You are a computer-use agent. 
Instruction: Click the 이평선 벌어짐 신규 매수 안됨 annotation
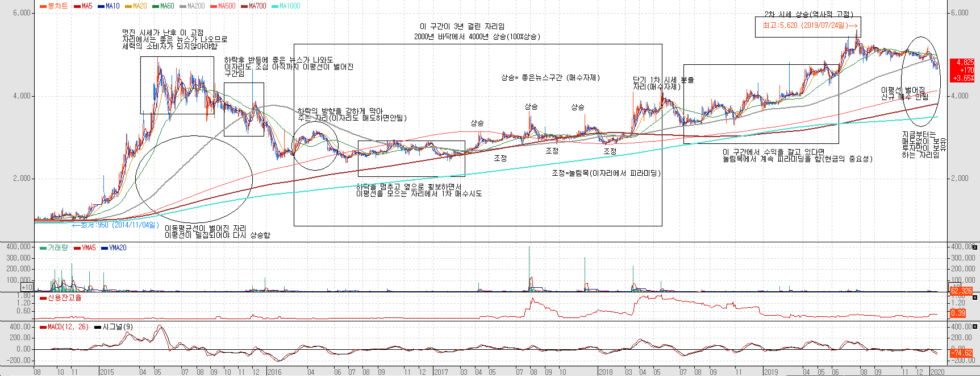point(904,93)
